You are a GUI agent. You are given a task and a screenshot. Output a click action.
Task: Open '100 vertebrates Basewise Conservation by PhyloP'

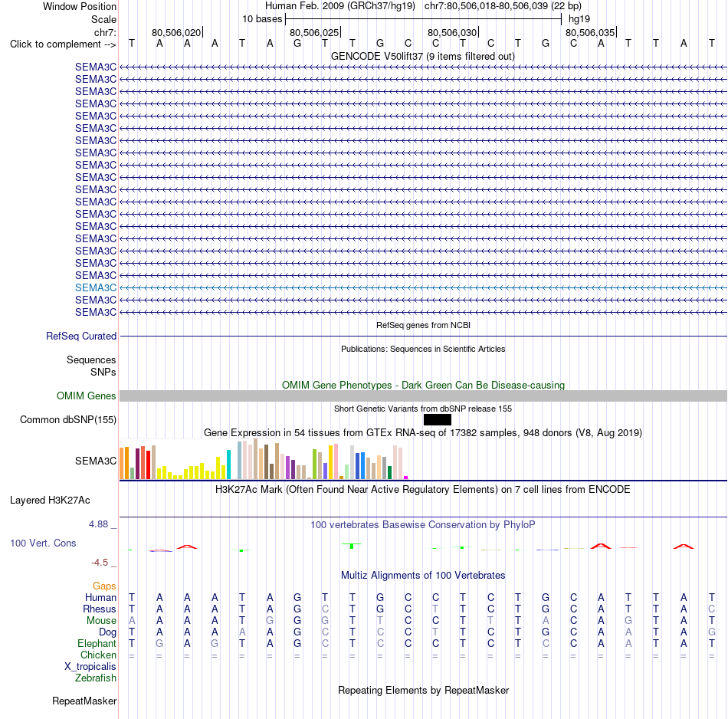pyautogui.click(x=423, y=524)
